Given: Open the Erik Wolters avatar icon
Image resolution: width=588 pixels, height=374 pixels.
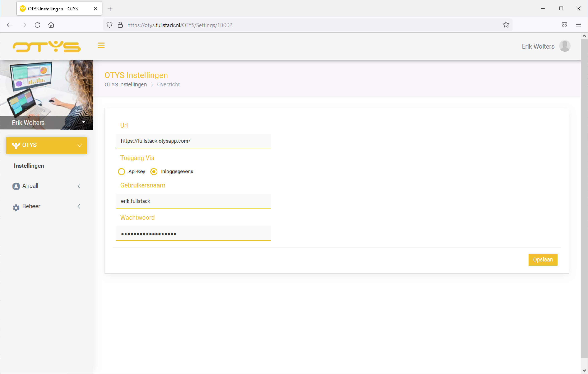Looking at the screenshot, I should [565, 46].
